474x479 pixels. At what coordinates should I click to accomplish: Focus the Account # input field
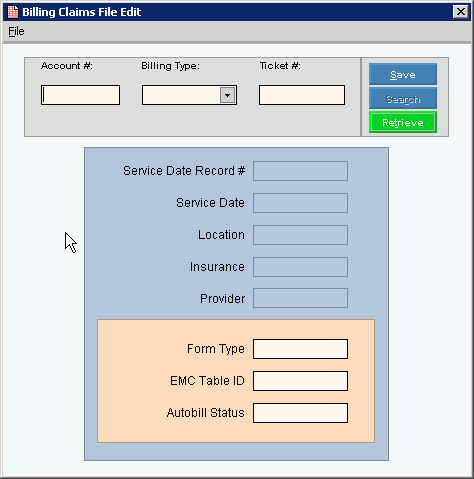[x=80, y=95]
